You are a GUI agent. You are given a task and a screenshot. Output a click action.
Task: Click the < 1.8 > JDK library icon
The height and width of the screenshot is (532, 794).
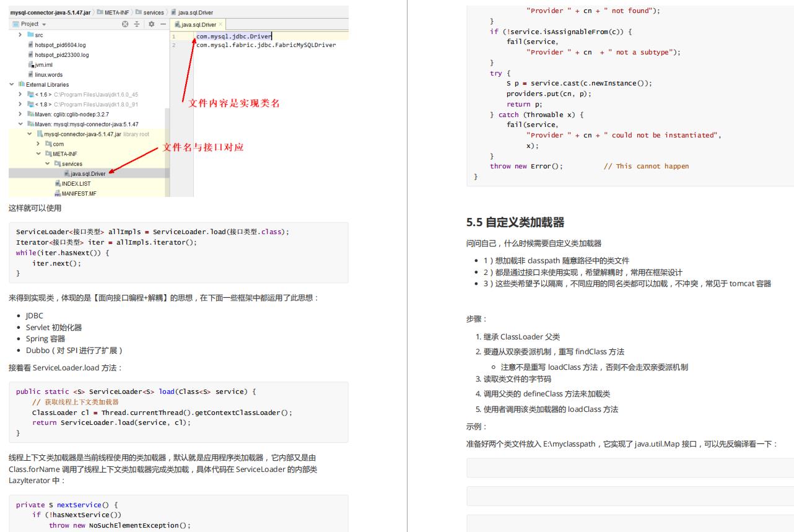(x=30, y=104)
